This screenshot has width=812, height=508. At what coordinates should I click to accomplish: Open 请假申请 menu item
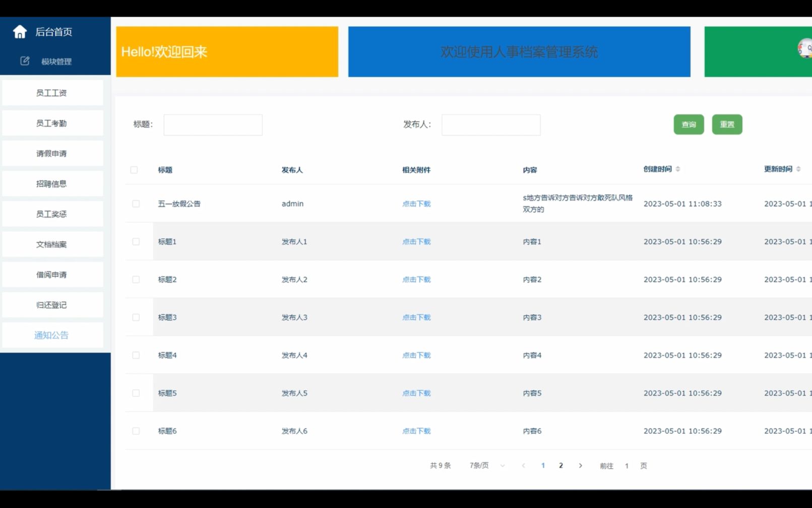pyautogui.click(x=52, y=153)
